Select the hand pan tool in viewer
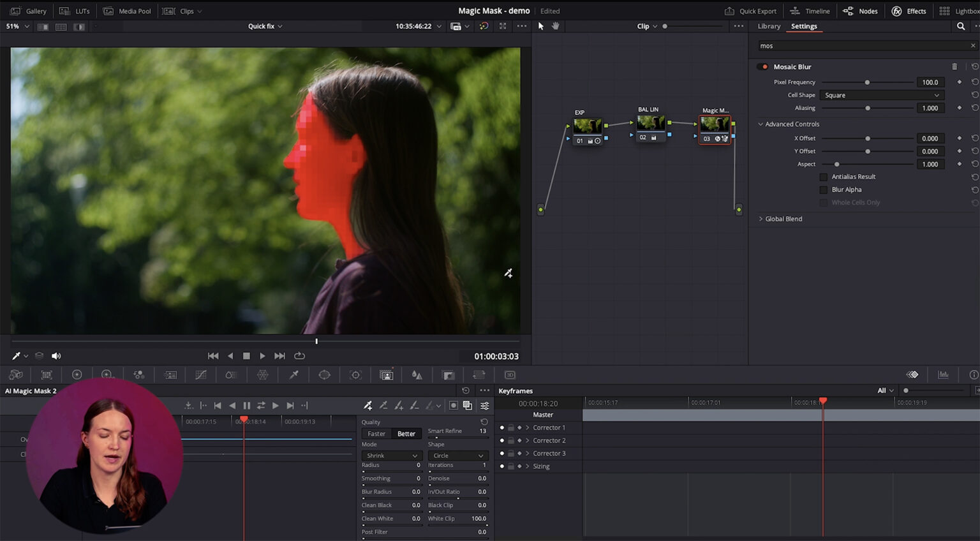980x541 pixels. coord(555,26)
